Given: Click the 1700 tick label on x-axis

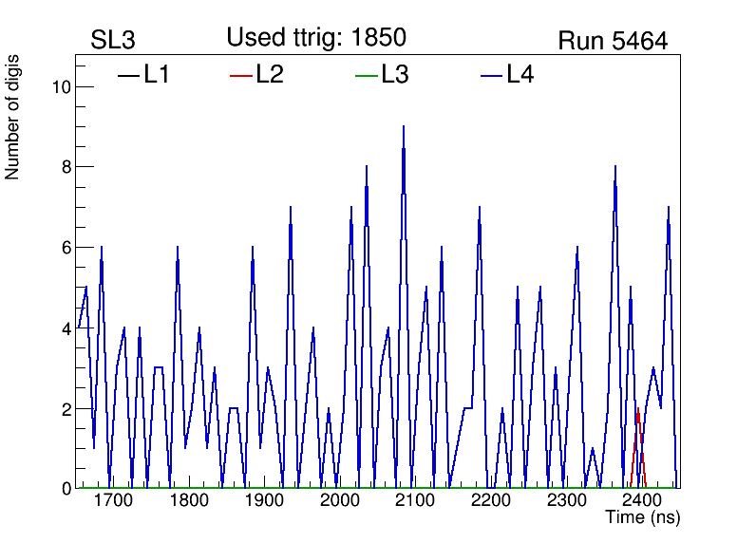Looking at the screenshot, I should pyautogui.click(x=112, y=501).
